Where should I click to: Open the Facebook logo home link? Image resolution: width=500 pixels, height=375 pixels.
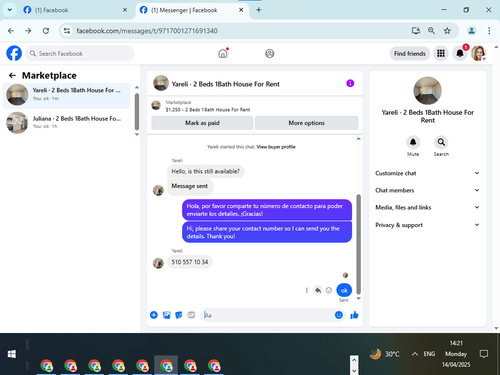click(14, 53)
